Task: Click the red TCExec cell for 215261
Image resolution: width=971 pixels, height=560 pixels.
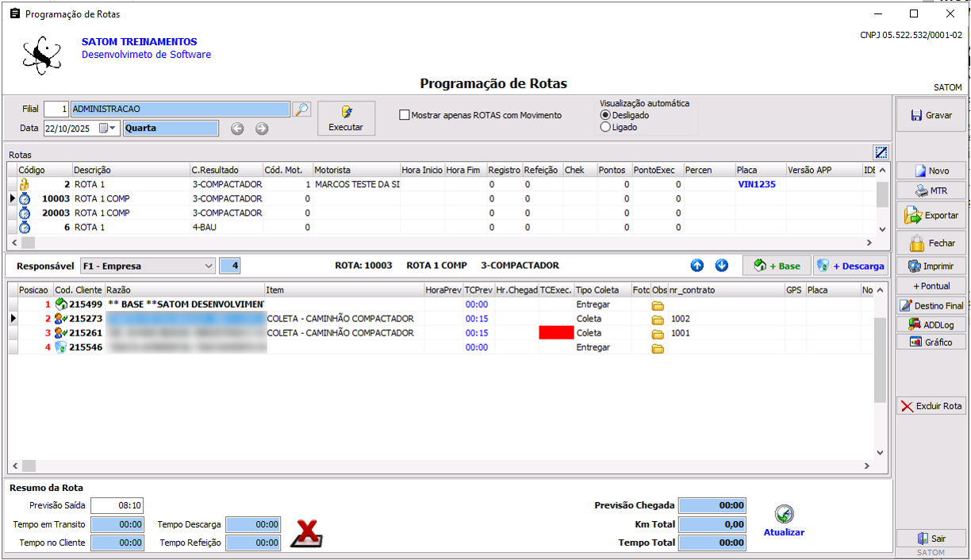Action: click(556, 333)
